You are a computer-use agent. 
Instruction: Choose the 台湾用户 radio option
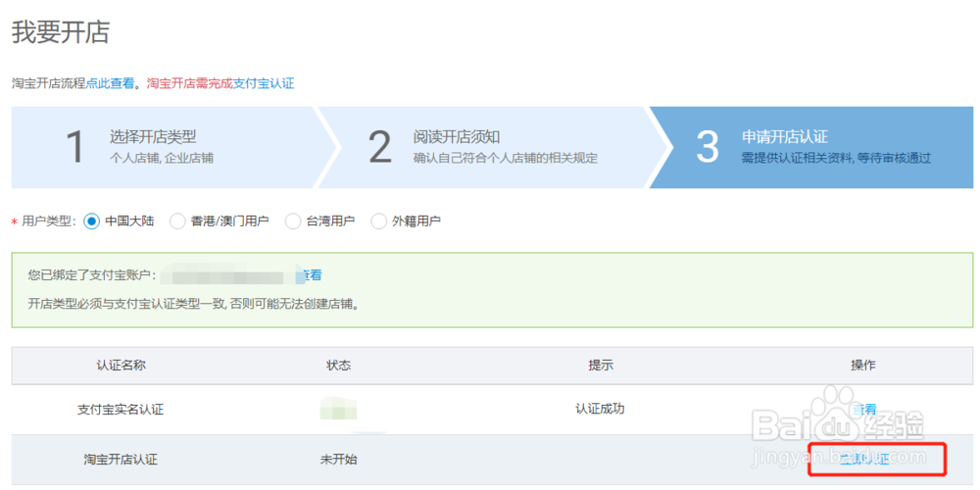pos(292,221)
